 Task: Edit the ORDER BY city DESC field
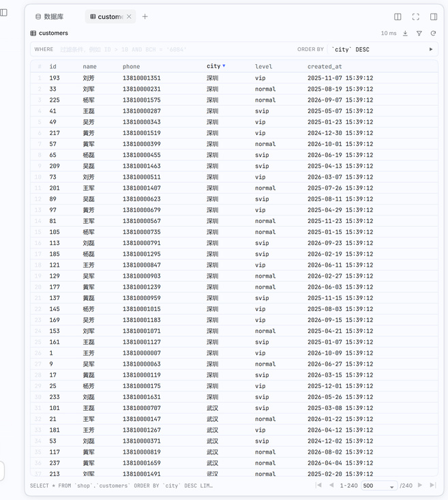tap(376, 49)
